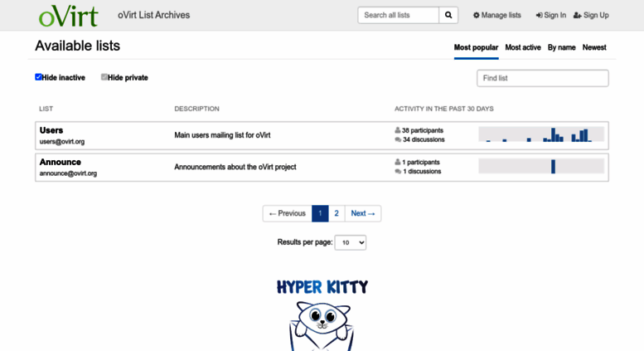The width and height of the screenshot is (644, 351).
Task: Show the Newest lists tab
Action: click(x=594, y=47)
